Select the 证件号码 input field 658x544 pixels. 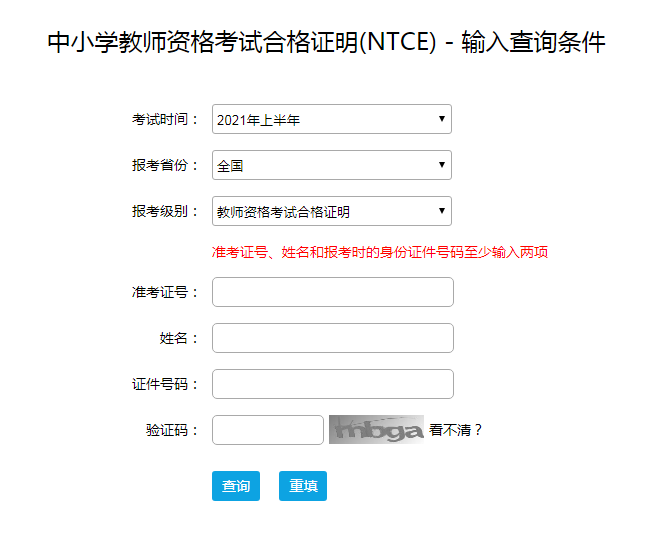pyautogui.click(x=333, y=384)
